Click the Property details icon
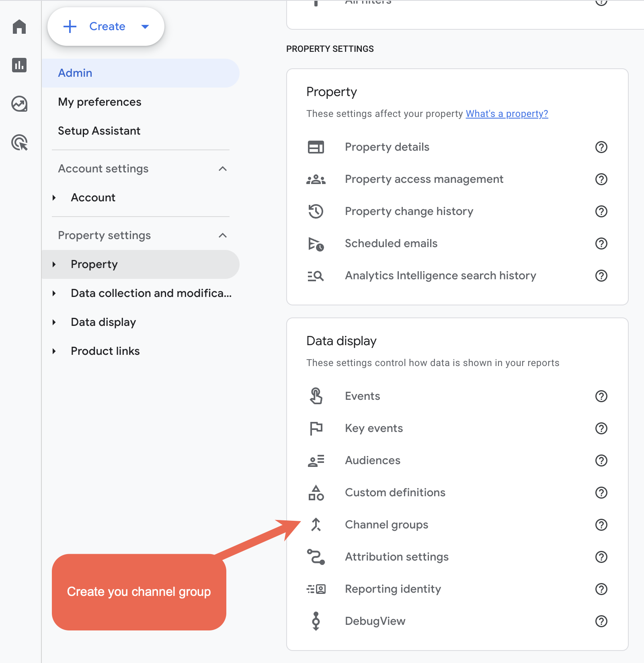The height and width of the screenshot is (663, 644). point(316,147)
